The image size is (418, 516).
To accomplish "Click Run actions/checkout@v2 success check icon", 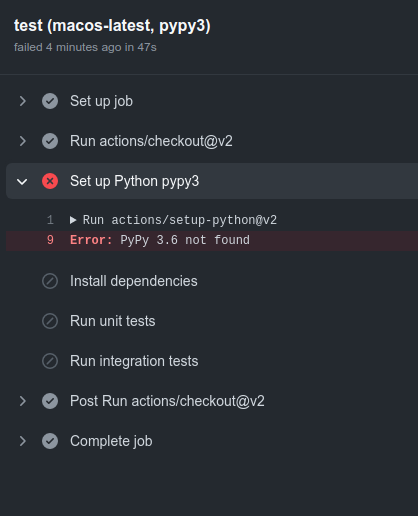I will pos(50,141).
